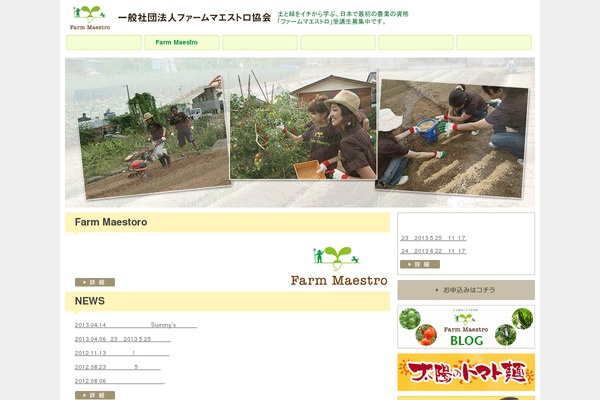Open the 2012.11.13 news entry
This screenshot has height=400, width=600.
click(x=122, y=353)
